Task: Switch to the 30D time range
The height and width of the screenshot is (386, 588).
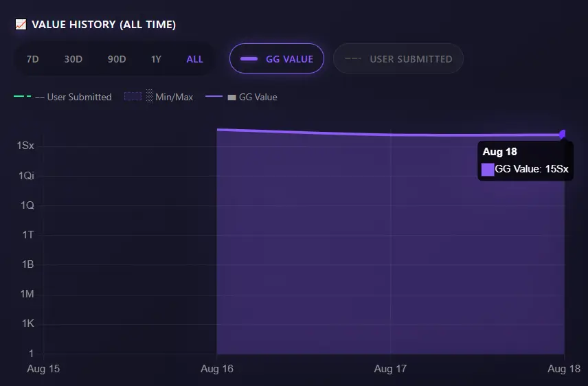Action: pyautogui.click(x=73, y=59)
